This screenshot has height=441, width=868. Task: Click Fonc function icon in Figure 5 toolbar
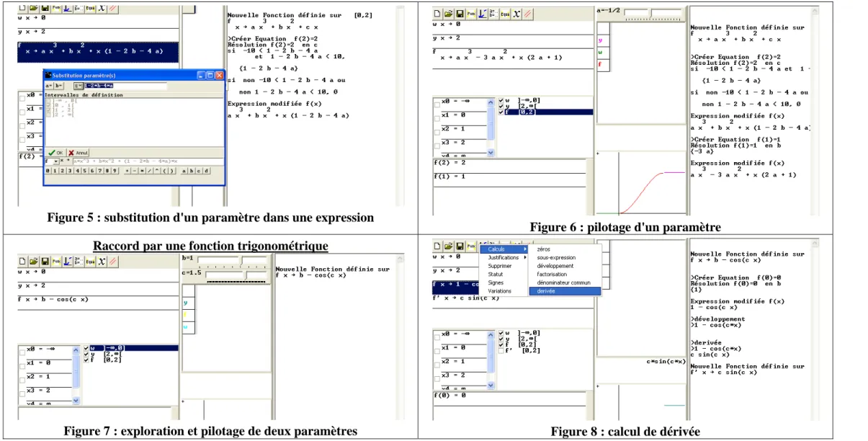pyautogui.click(x=56, y=7)
